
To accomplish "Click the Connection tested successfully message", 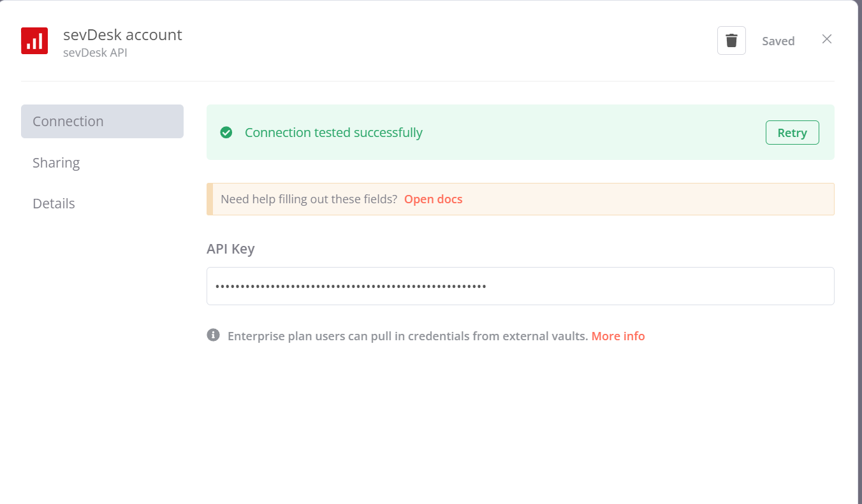I will (333, 133).
